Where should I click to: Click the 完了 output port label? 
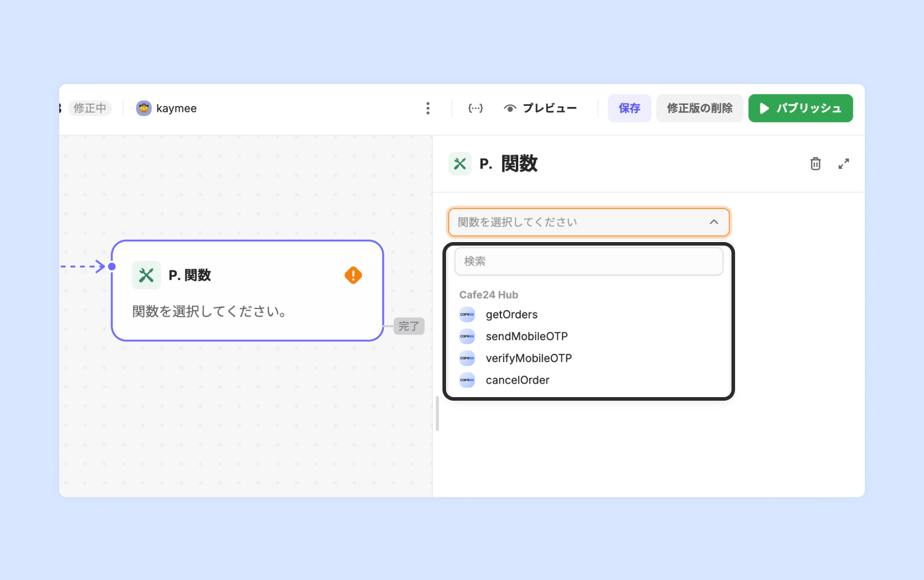point(409,326)
